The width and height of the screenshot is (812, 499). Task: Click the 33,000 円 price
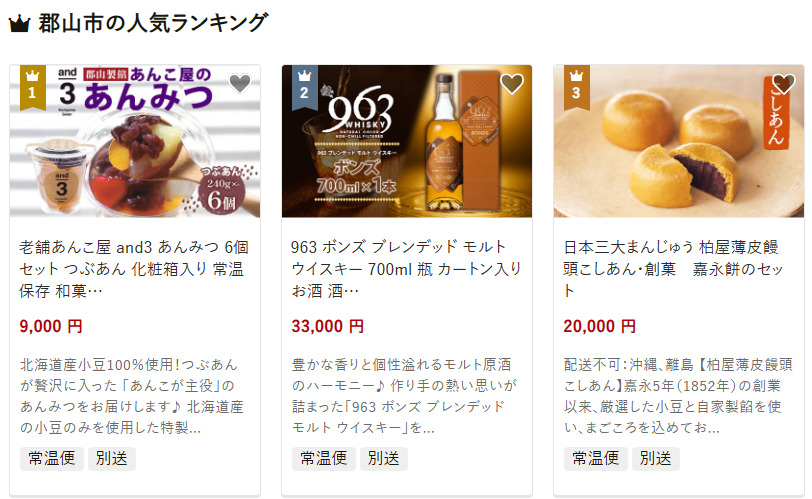tap(327, 326)
